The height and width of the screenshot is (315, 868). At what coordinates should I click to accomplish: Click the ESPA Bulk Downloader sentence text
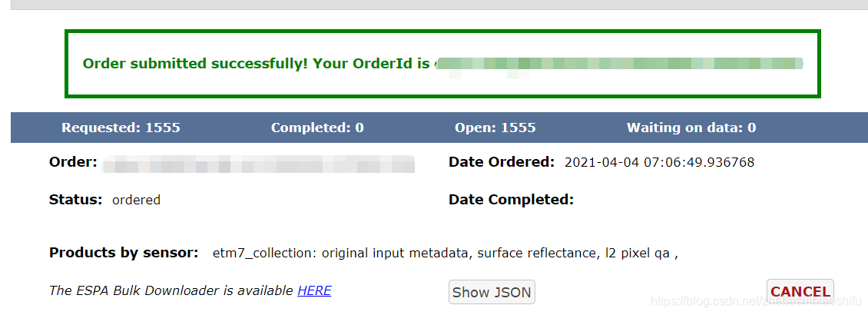point(171,290)
